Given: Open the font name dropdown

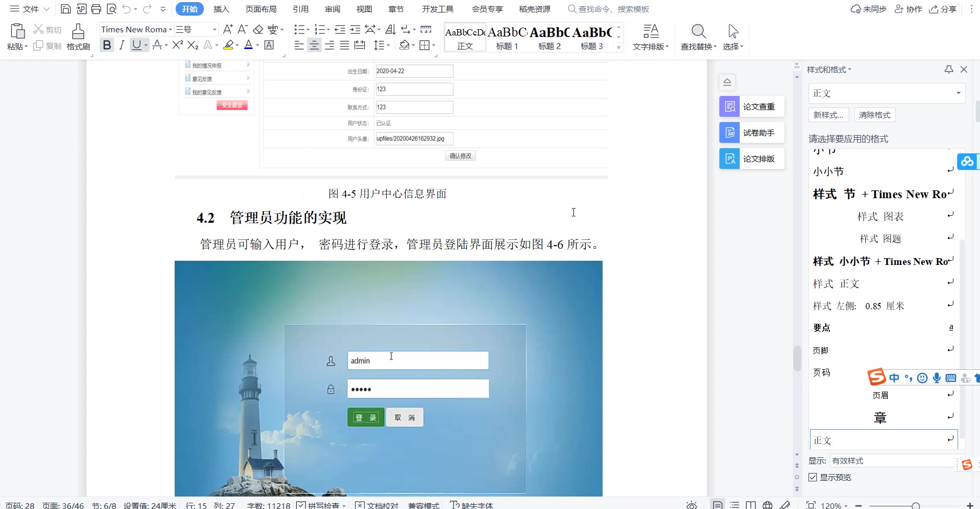Looking at the screenshot, I should (x=170, y=29).
